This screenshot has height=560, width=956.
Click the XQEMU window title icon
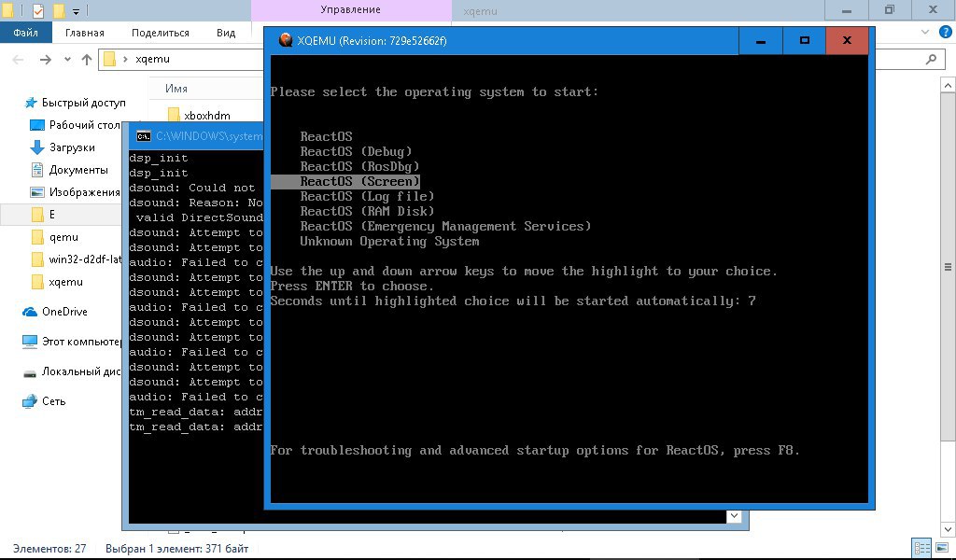tap(285, 40)
